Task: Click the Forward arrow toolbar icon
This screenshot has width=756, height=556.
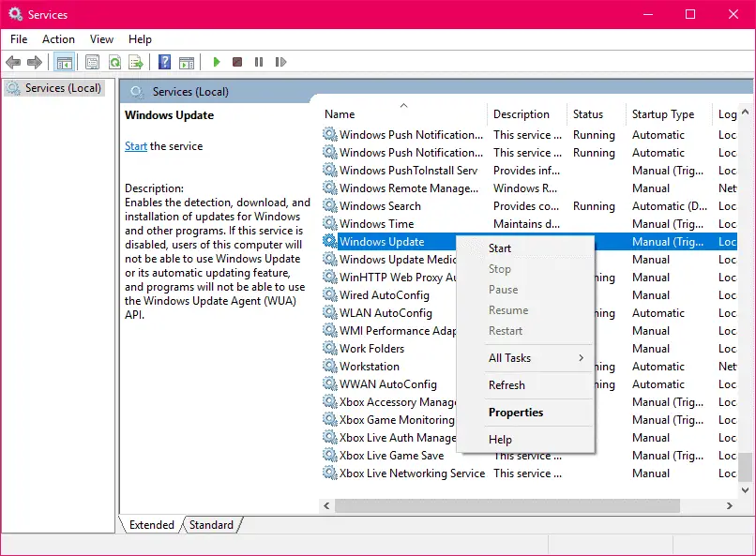Action: click(x=35, y=62)
